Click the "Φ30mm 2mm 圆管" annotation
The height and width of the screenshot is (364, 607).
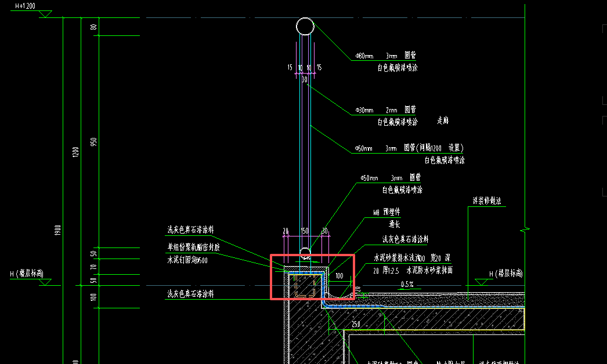pos(385,110)
